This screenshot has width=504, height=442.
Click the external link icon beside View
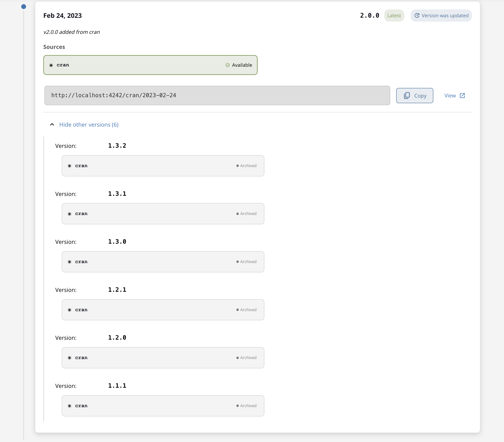(462, 95)
